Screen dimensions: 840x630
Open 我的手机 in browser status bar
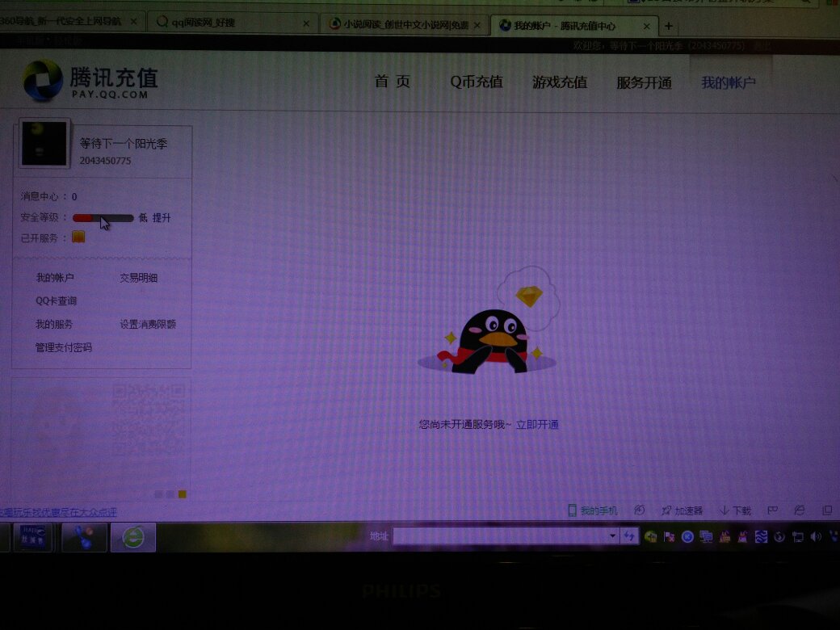pos(593,510)
